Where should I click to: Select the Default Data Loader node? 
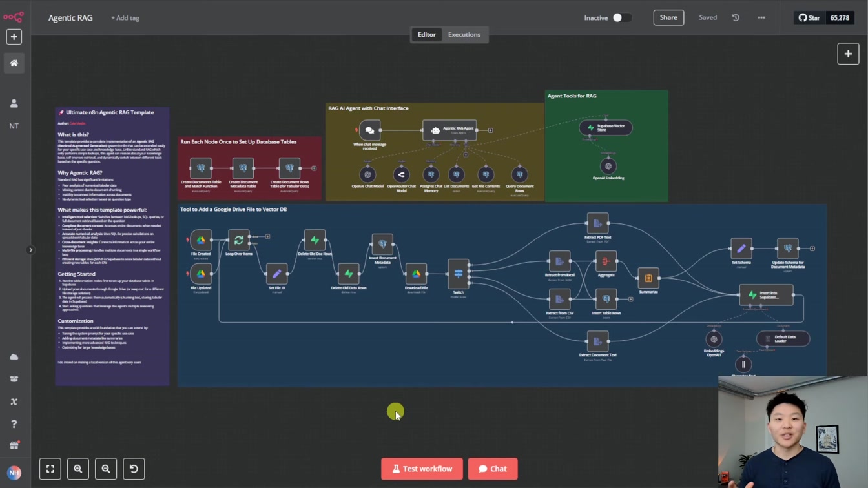tap(783, 338)
